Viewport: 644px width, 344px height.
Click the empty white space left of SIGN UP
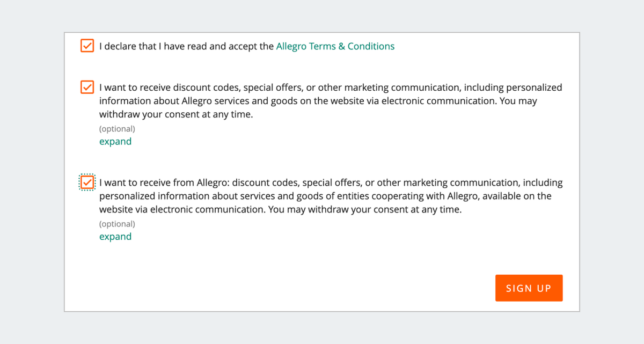322,288
